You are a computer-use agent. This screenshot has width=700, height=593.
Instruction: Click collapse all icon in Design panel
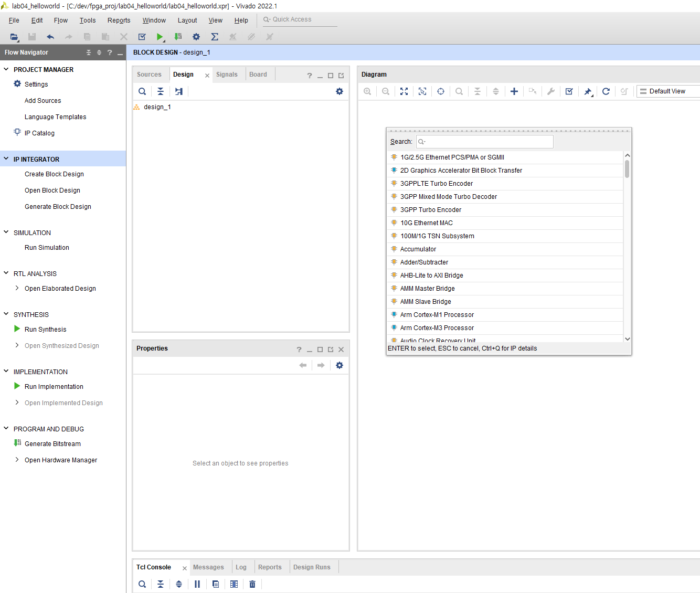tap(161, 91)
